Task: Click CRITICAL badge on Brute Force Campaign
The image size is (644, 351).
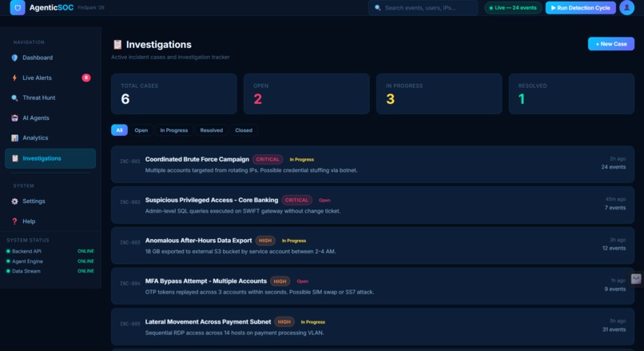Action: pyautogui.click(x=268, y=159)
